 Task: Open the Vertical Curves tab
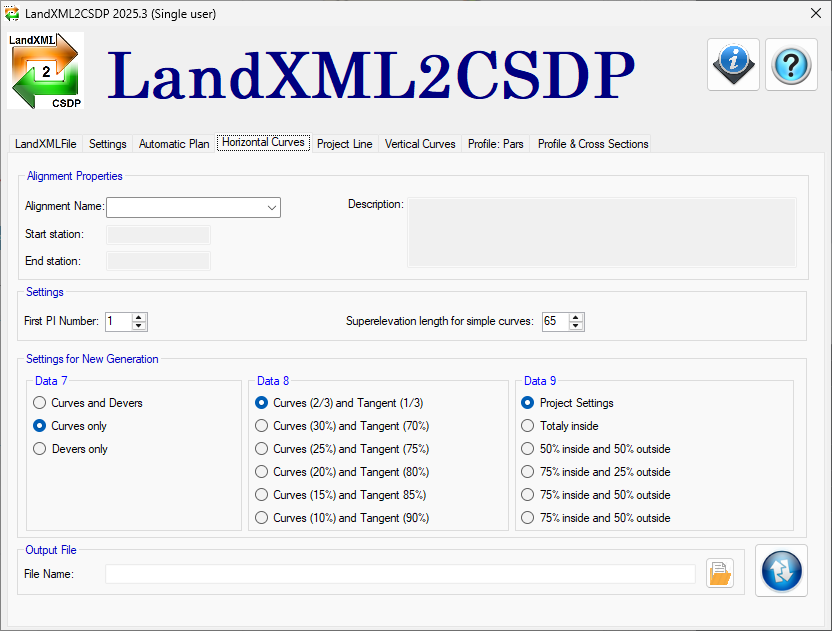click(420, 144)
